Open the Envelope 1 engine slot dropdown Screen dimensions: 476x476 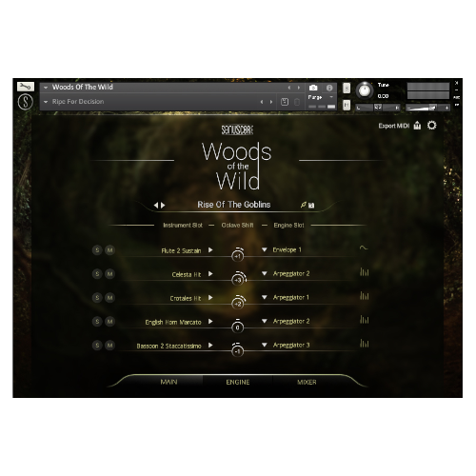[x=264, y=249]
